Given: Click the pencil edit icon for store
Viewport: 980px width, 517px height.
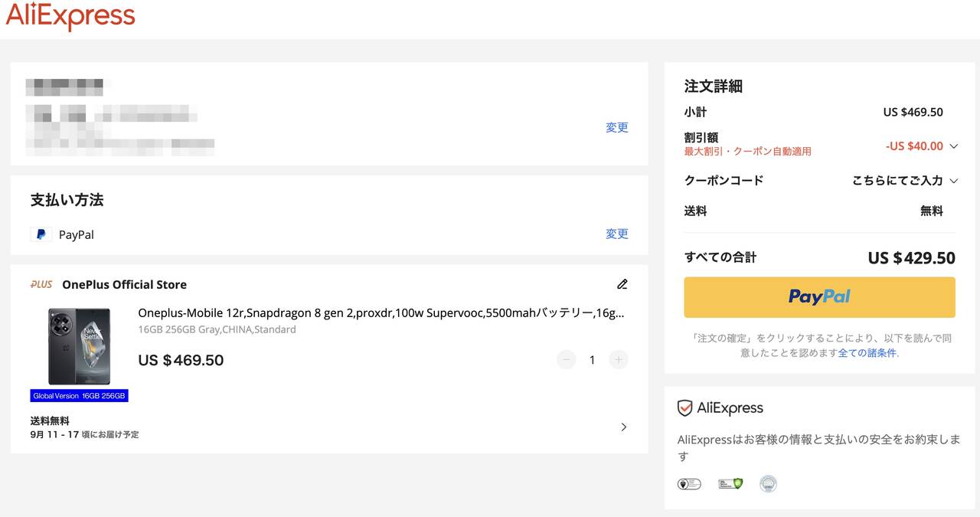Looking at the screenshot, I should pyautogui.click(x=622, y=284).
